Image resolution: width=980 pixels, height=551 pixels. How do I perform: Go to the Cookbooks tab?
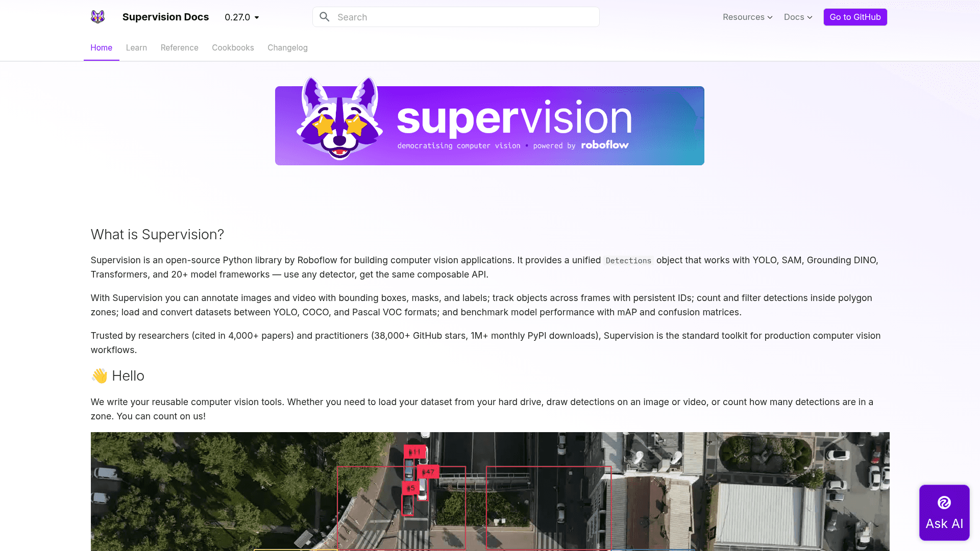pyautogui.click(x=233, y=47)
